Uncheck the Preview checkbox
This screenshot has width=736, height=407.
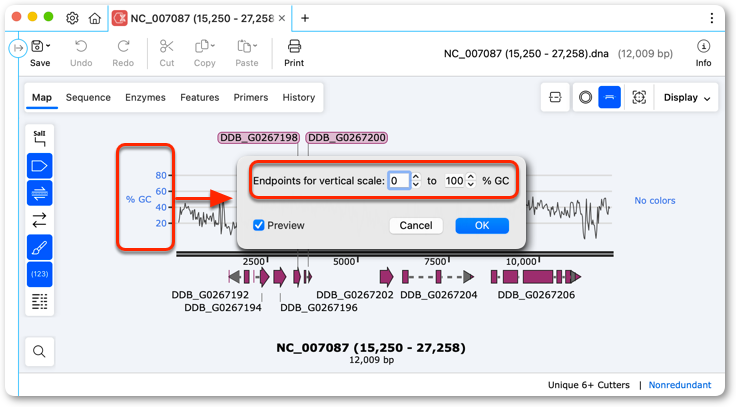(x=259, y=225)
